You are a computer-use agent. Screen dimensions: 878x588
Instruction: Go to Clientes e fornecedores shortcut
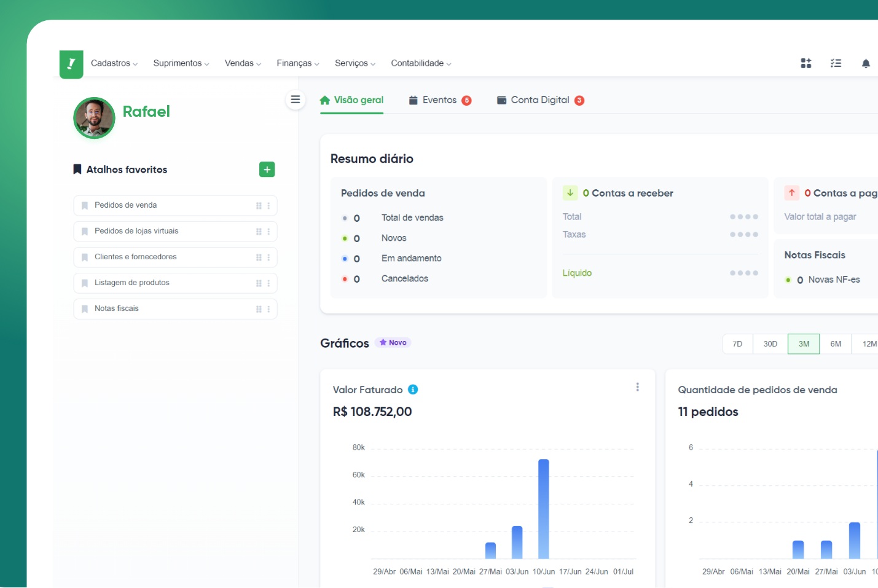[x=175, y=257]
